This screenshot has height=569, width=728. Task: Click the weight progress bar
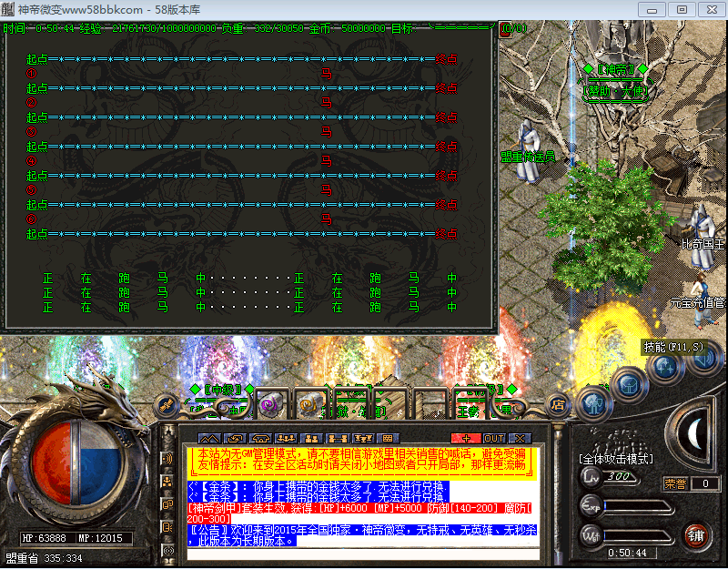[x=638, y=537]
